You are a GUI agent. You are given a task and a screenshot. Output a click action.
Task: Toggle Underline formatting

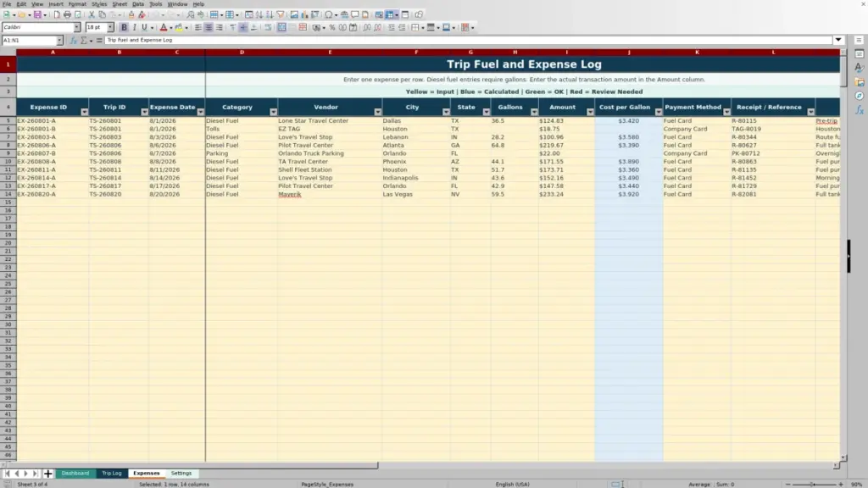[x=144, y=28]
